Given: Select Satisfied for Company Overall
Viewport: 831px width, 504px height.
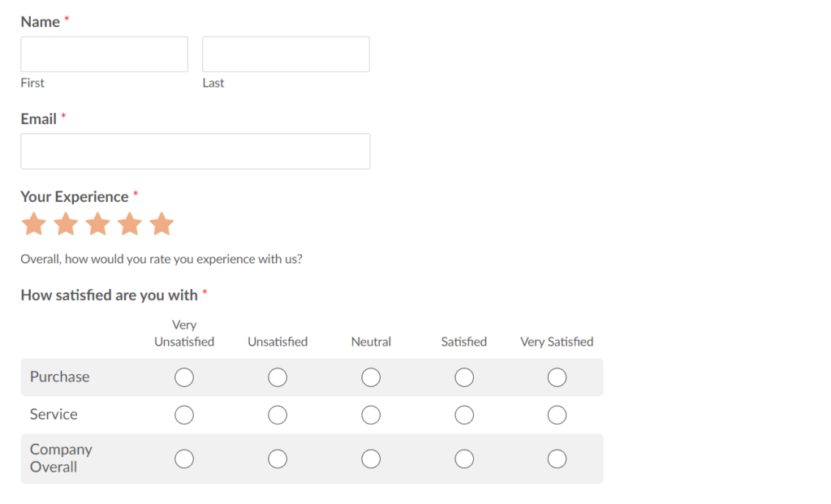Looking at the screenshot, I should click(x=464, y=459).
